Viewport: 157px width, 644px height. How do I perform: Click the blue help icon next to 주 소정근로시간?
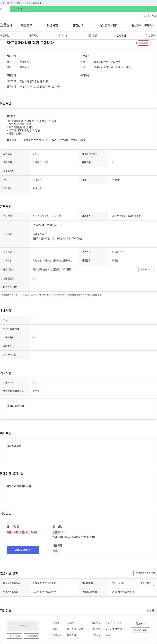(51, 225)
